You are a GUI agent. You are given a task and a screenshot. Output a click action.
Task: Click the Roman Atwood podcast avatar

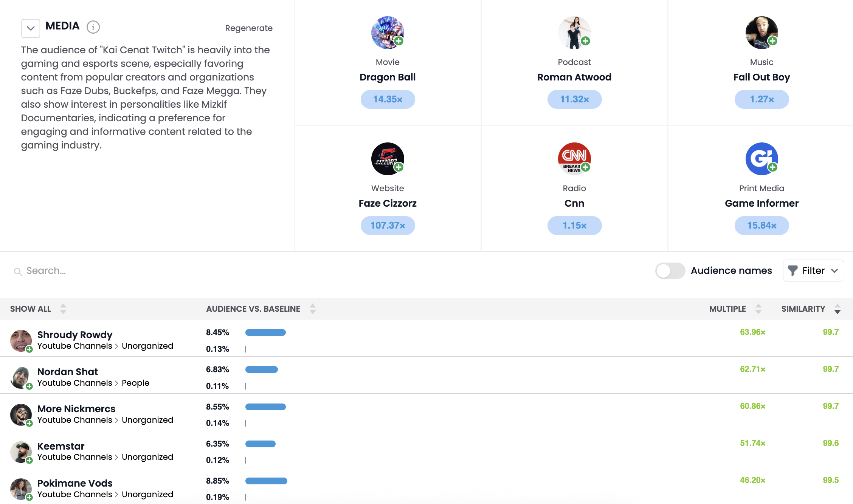(x=574, y=32)
